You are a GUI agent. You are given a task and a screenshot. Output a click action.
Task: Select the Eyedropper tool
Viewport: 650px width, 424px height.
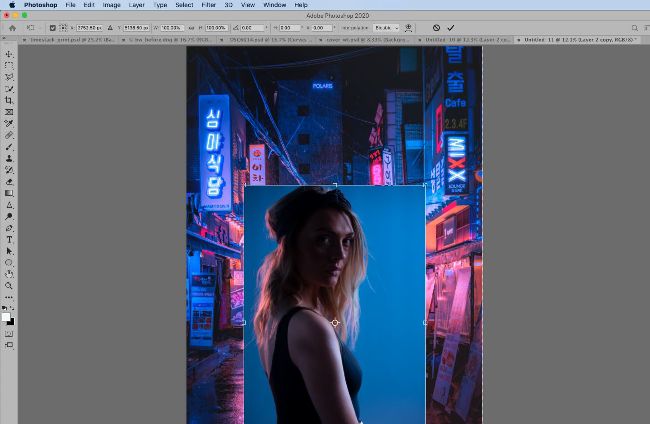9,123
